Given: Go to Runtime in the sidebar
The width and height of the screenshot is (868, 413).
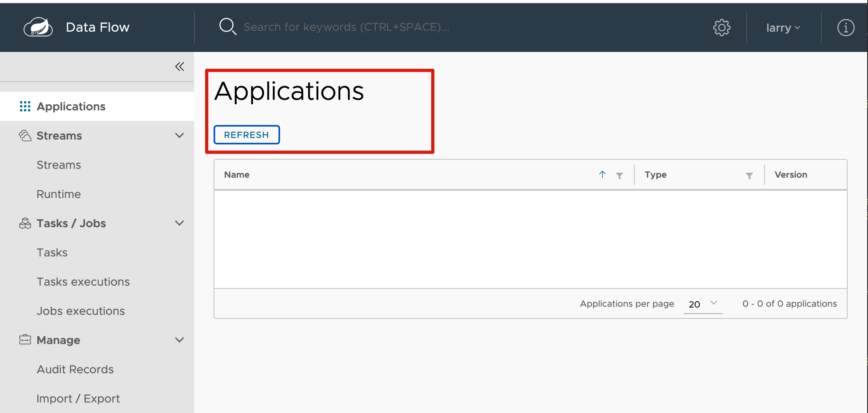Looking at the screenshot, I should tap(59, 194).
